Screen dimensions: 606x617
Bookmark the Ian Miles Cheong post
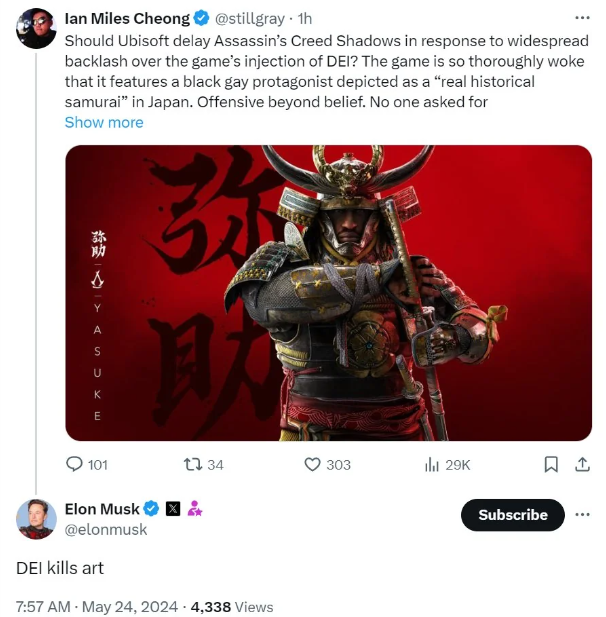click(551, 465)
